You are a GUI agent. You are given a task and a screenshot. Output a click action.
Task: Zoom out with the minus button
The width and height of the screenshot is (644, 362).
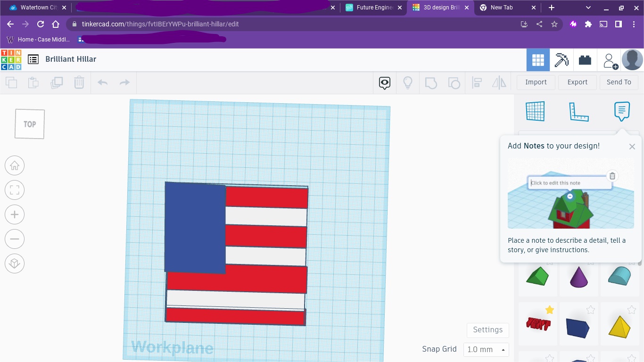pos(15,239)
